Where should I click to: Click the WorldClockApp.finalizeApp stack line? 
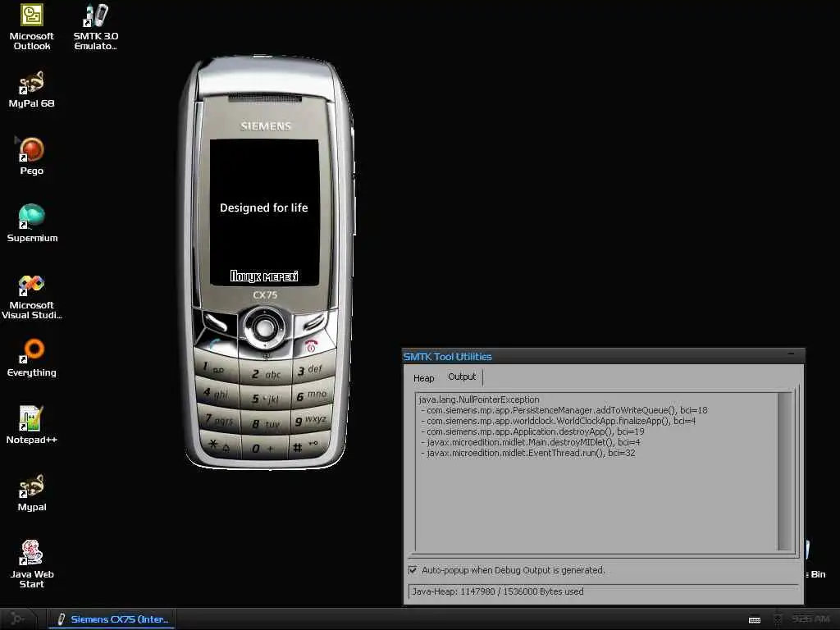coord(558,421)
